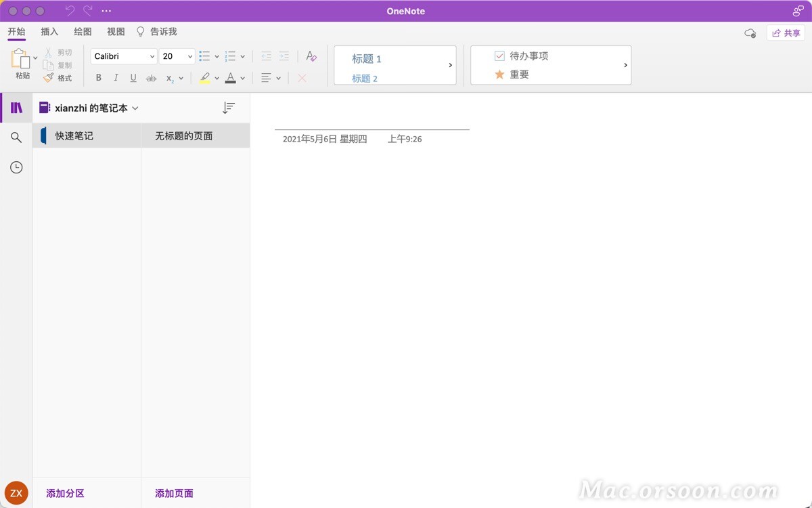Click the 添加页面 button
812x508 pixels.
point(174,493)
